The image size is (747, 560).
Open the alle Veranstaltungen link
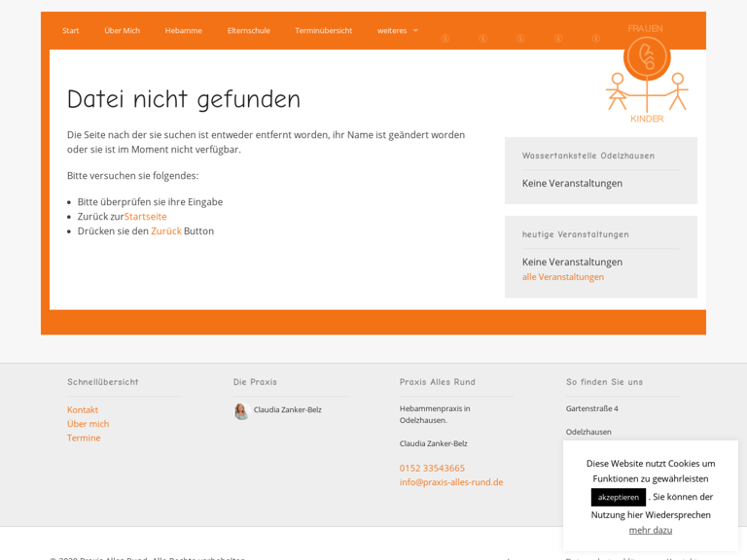tap(563, 277)
